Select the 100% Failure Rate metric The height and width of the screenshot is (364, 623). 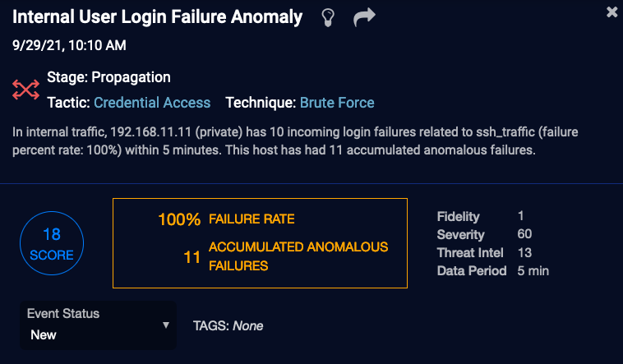click(x=226, y=219)
